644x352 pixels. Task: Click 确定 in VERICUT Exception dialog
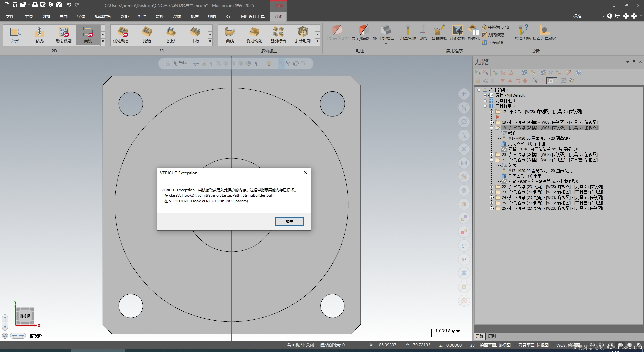click(x=289, y=222)
